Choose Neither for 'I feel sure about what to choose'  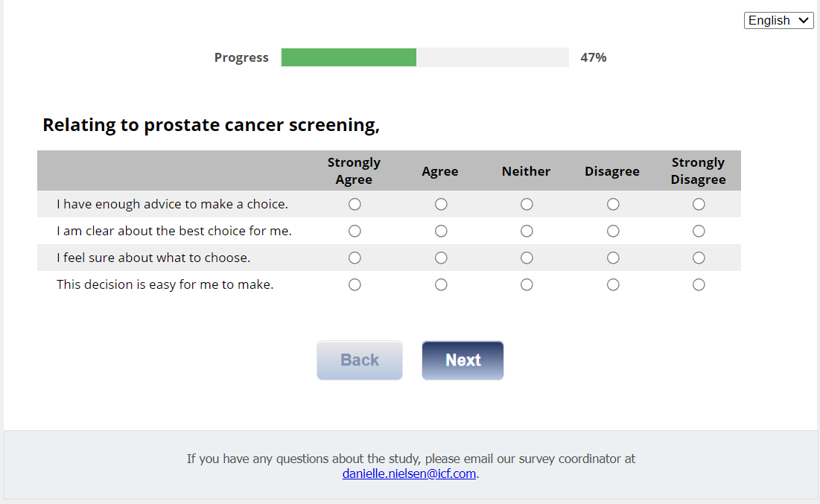527,258
